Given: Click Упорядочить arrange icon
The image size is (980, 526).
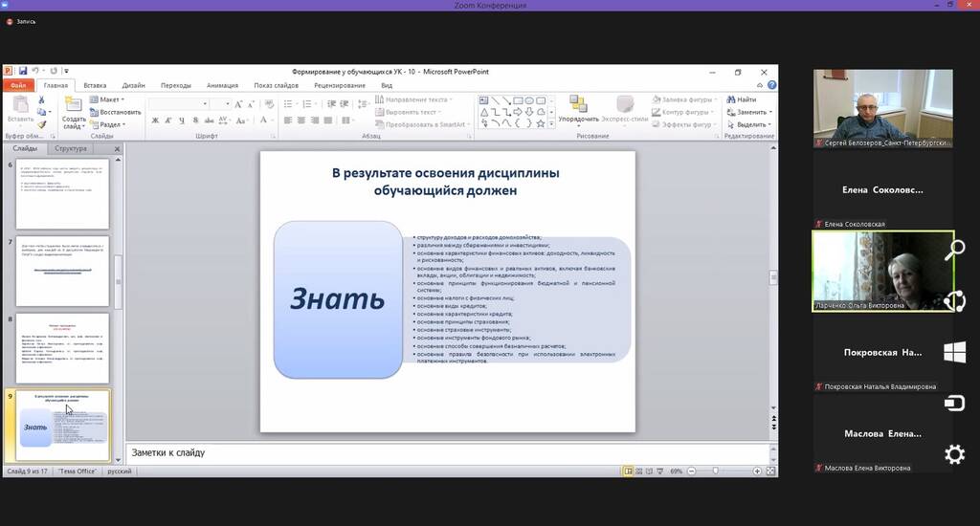Looking at the screenshot, I should pyautogui.click(x=578, y=103).
